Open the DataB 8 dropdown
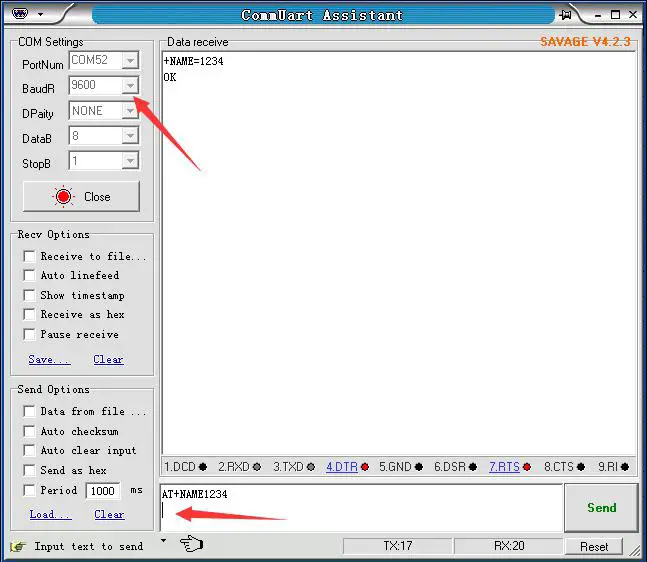The height and width of the screenshot is (562, 647). (130, 136)
